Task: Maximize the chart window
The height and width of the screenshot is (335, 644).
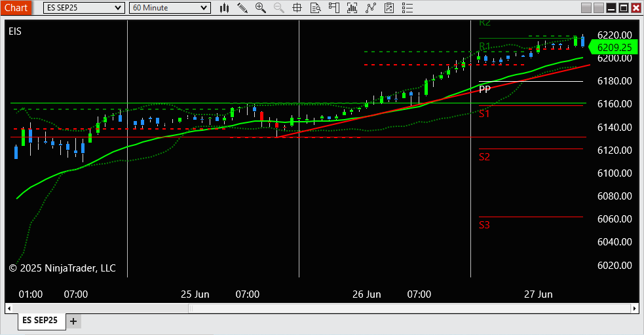Action: [x=624, y=8]
